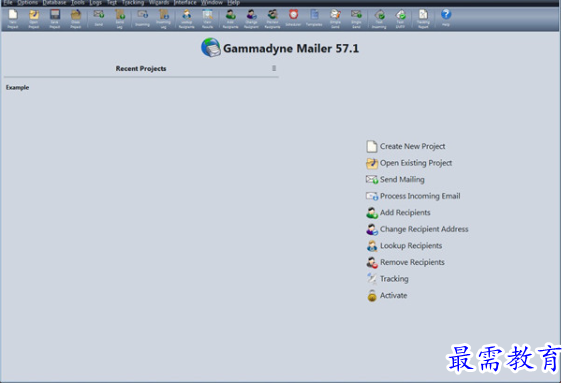This screenshot has height=390, width=570.
Task: Open the Options menu
Action: click(x=28, y=3)
